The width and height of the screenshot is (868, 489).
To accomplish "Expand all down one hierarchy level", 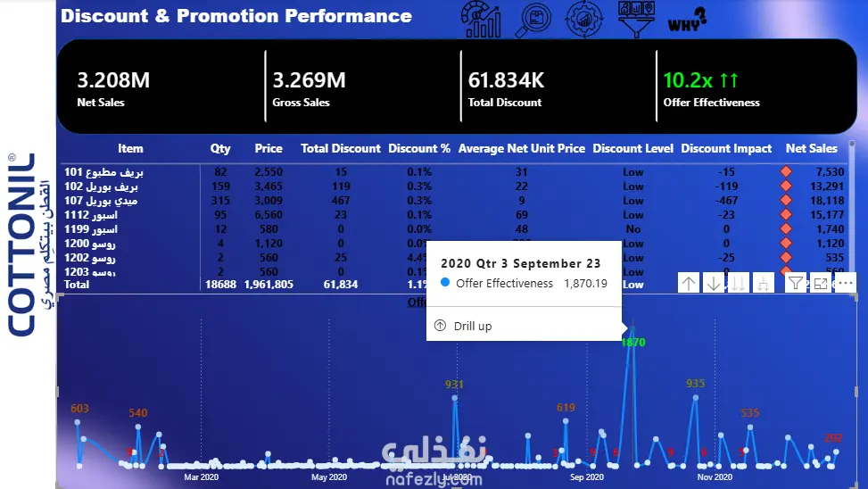I will [764, 284].
